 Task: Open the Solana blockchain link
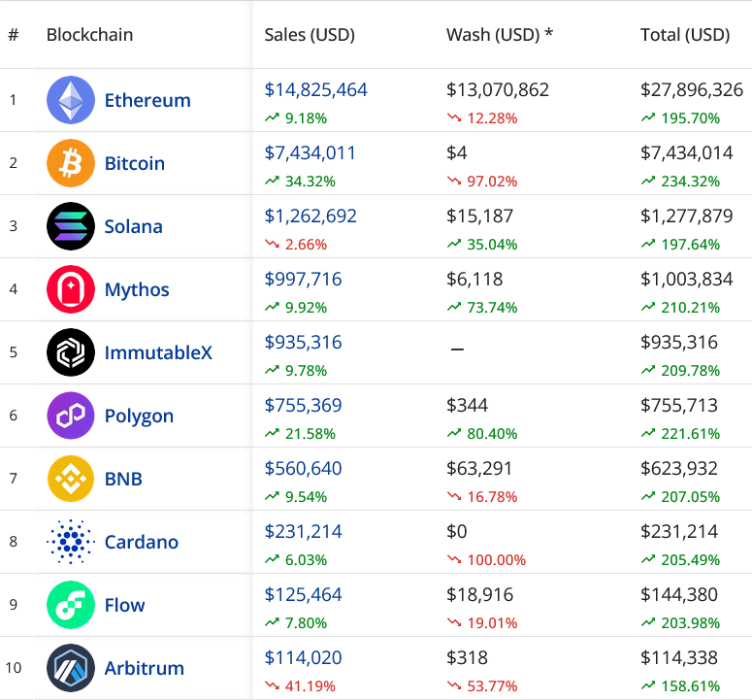tap(133, 226)
